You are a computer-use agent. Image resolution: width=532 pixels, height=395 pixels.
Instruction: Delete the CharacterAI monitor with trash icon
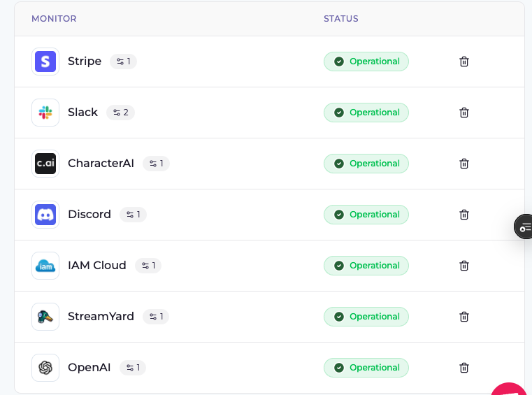[x=463, y=164]
